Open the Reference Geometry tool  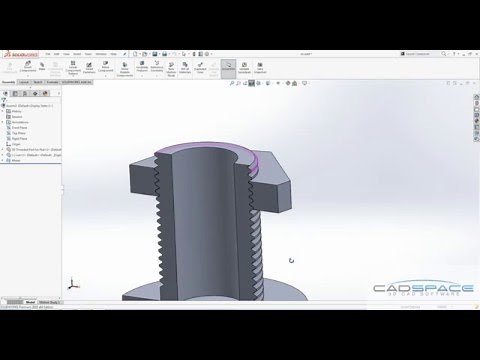(157, 66)
